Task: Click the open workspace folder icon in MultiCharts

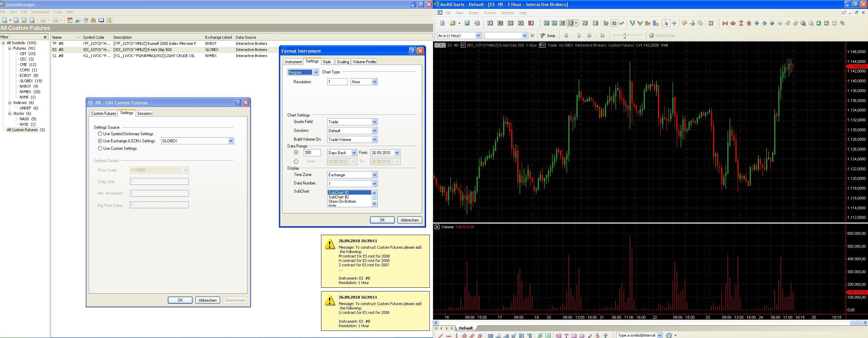Action: (x=453, y=23)
